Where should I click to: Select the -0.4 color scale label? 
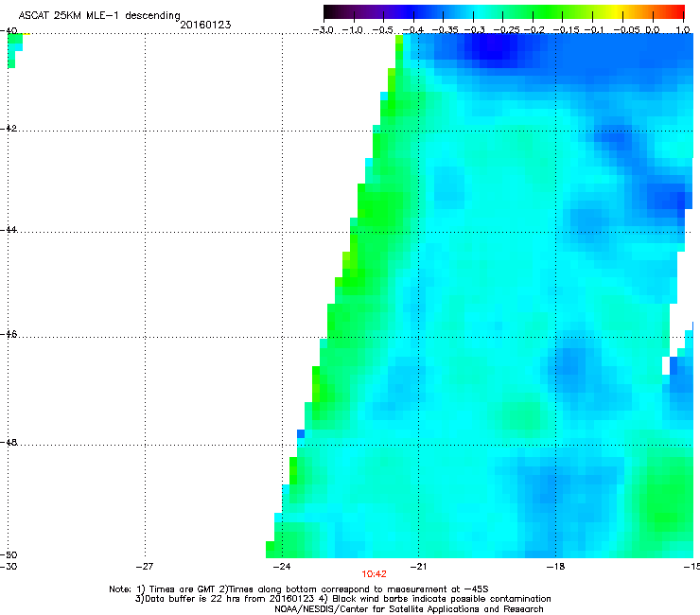tap(413, 30)
